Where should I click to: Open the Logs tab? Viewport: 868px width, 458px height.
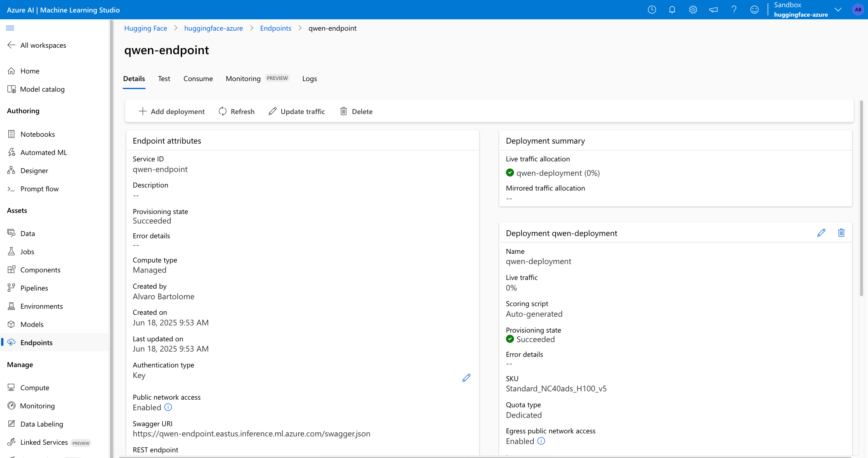(309, 79)
